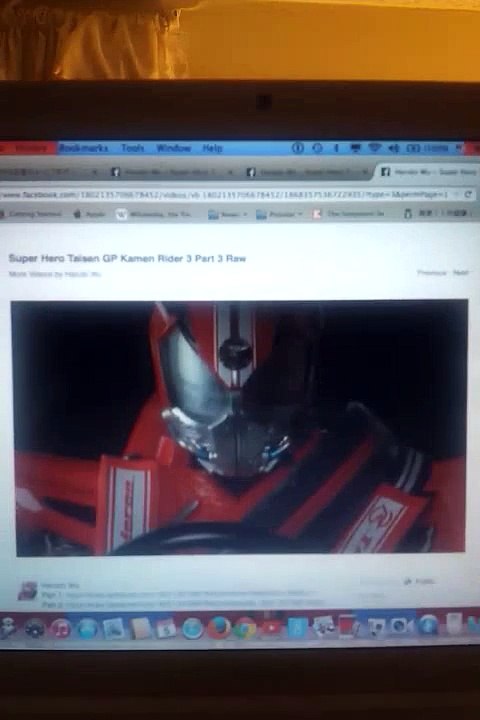Click the video title Super Hero Taisen GP
The width and height of the screenshot is (480, 720).
click(x=127, y=259)
